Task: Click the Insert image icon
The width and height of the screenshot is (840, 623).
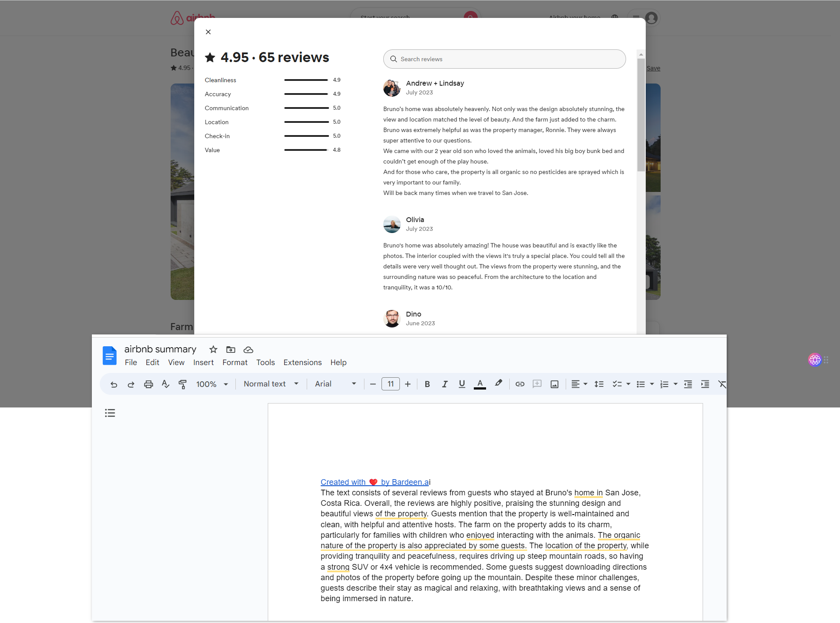Action: pyautogui.click(x=554, y=384)
